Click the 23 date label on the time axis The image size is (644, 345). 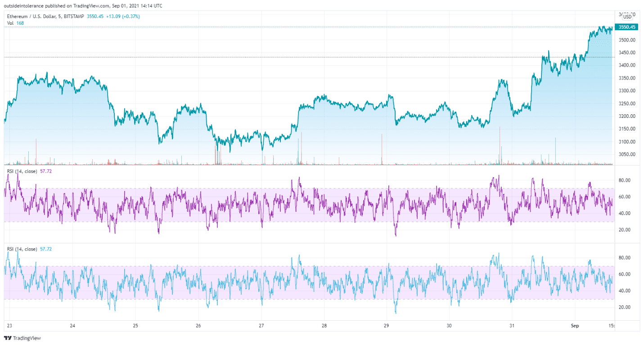coord(10,325)
